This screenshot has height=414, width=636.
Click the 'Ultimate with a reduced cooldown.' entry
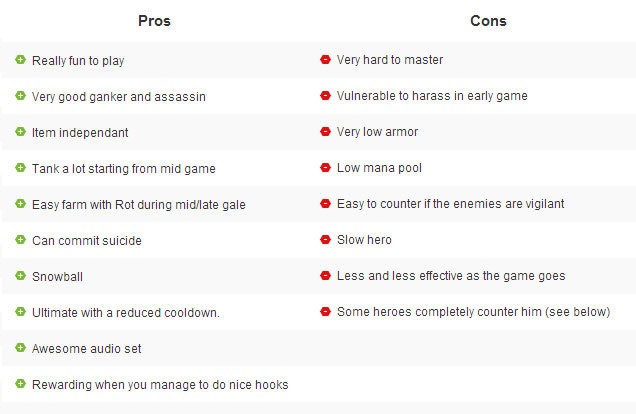coord(125,312)
